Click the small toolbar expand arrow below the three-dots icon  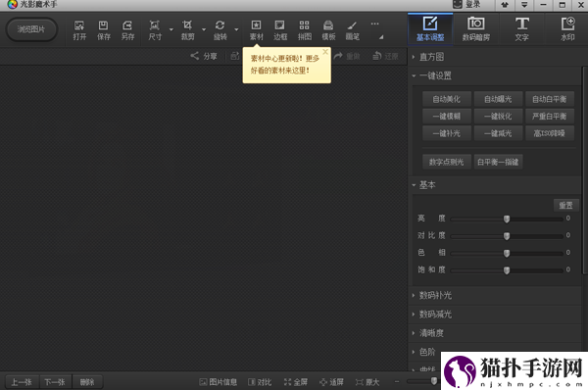pos(381,37)
